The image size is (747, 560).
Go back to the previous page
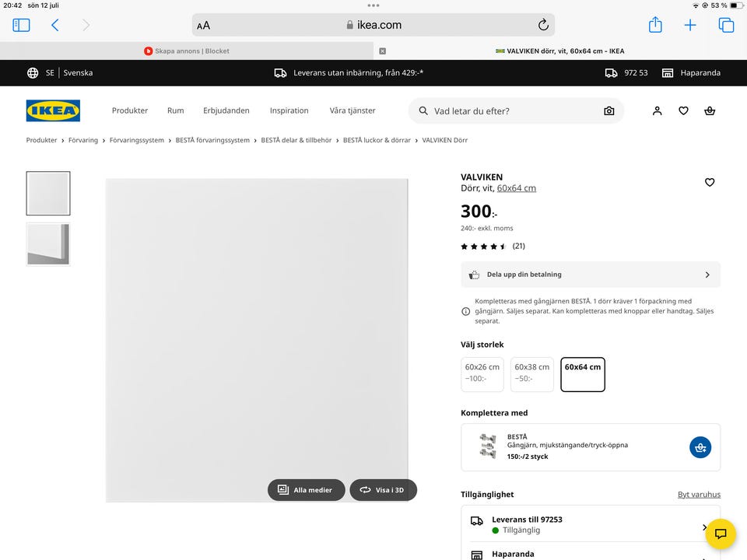55,25
